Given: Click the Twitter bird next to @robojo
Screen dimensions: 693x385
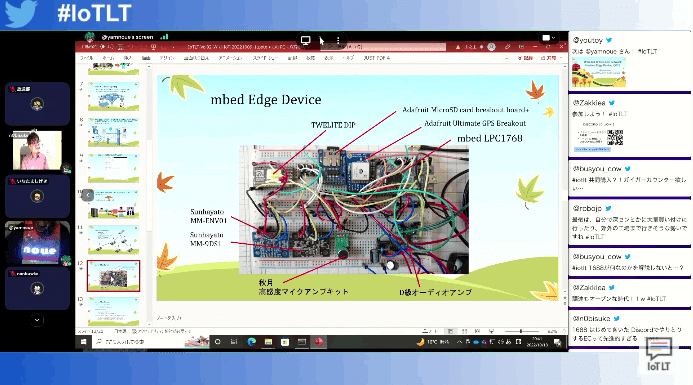Looking at the screenshot, I should pos(608,208).
